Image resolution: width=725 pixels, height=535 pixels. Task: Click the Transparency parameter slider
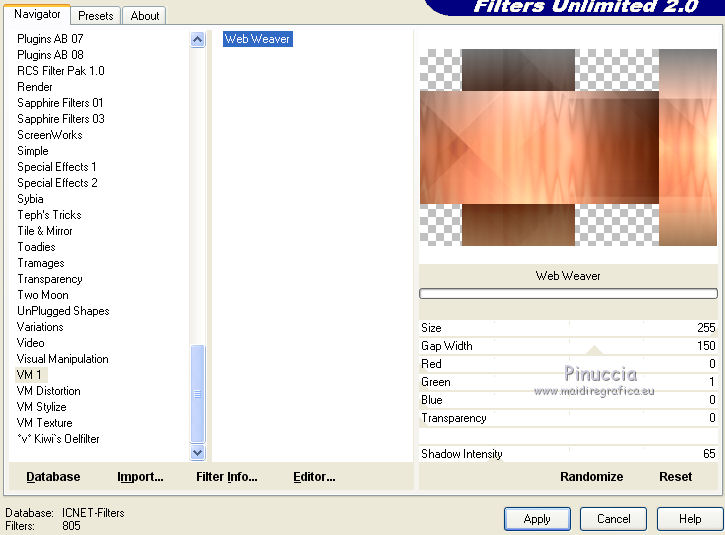pyautogui.click(x=568, y=418)
